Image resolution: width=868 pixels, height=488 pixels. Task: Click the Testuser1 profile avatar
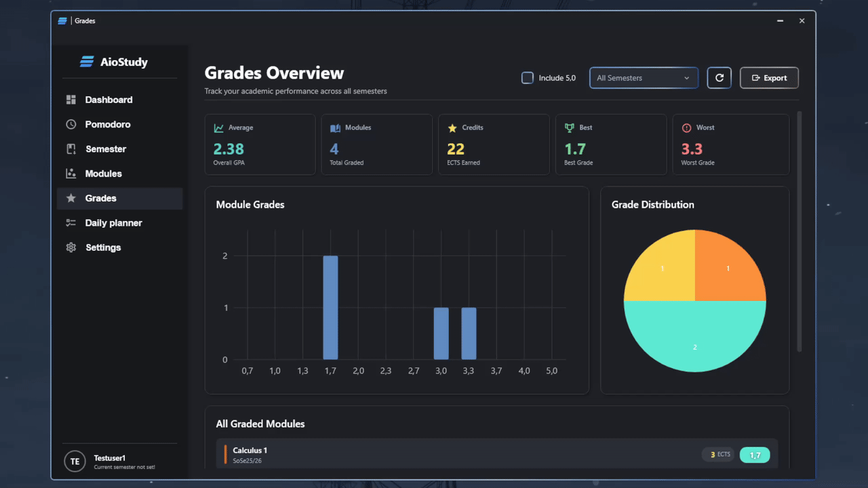coord(75,462)
